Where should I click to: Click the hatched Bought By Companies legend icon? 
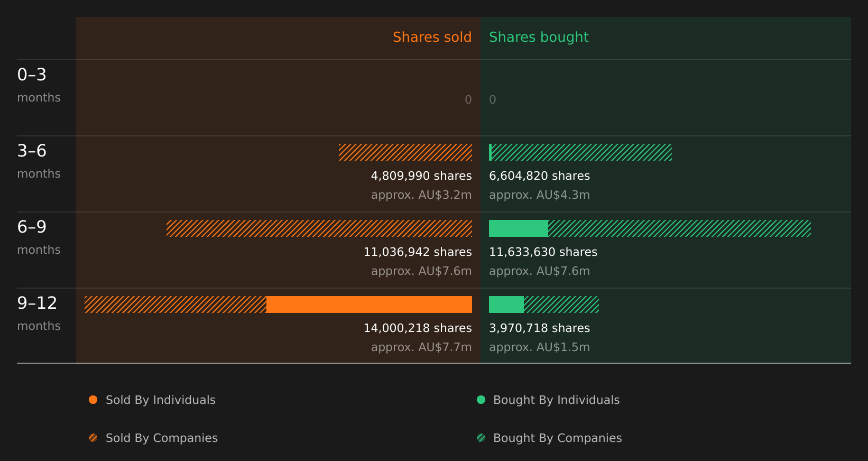point(481,438)
